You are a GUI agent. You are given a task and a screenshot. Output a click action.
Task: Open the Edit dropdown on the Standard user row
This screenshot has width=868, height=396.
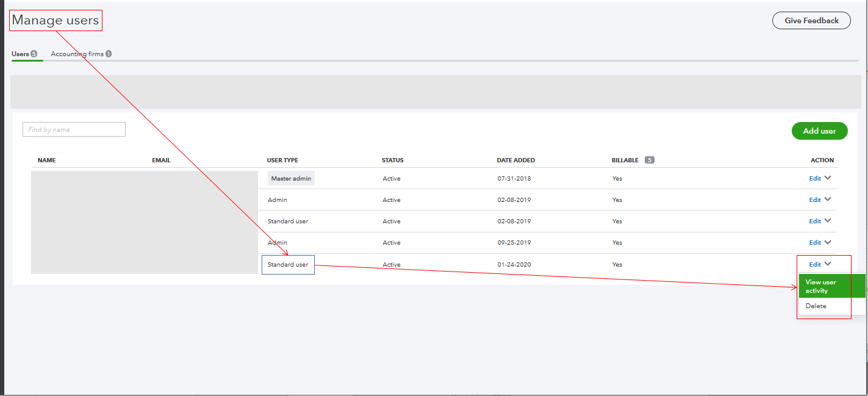pos(827,220)
